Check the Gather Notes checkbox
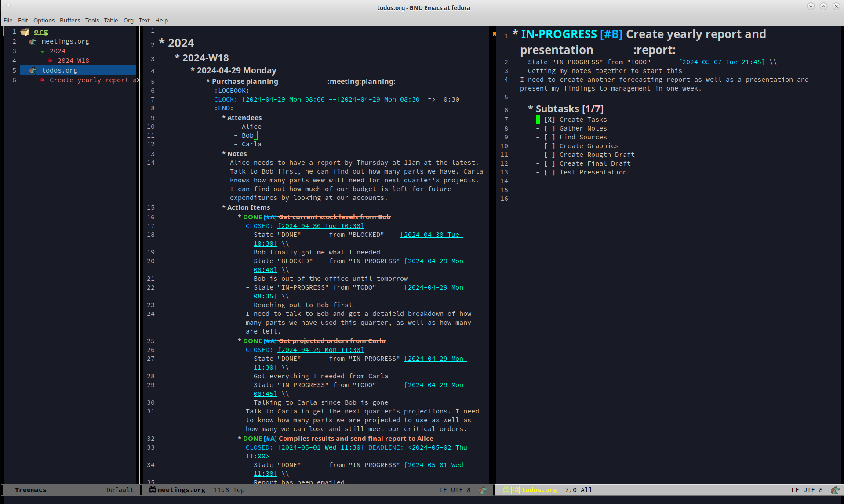The image size is (844, 504). point(549,128)
